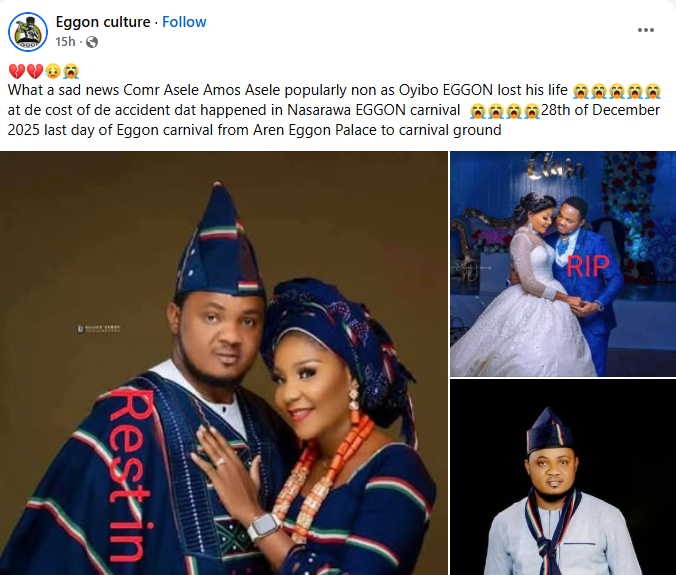
Task: Click the crying emoji after 'lost his life'
Action: click(617, 91)
